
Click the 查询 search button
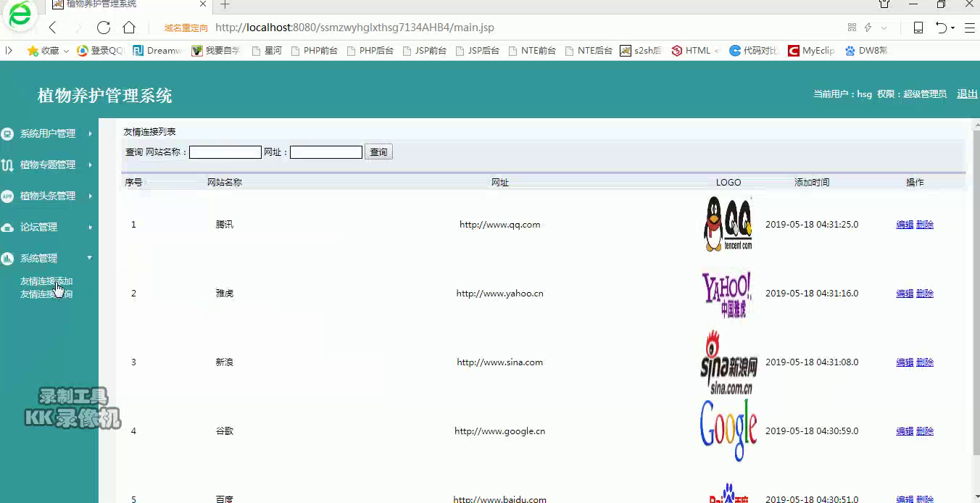(378, 152)
